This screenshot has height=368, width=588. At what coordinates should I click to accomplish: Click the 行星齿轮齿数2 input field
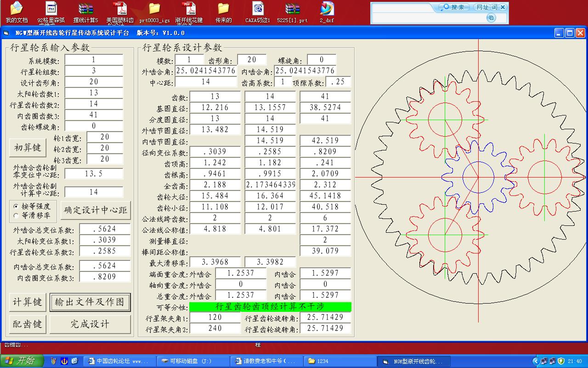[94, 104]
